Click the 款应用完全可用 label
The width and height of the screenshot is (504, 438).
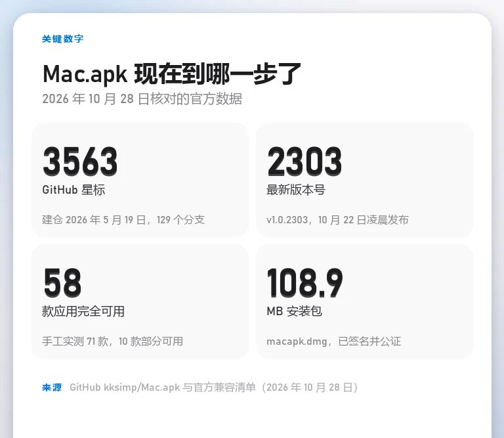[83, 311]
